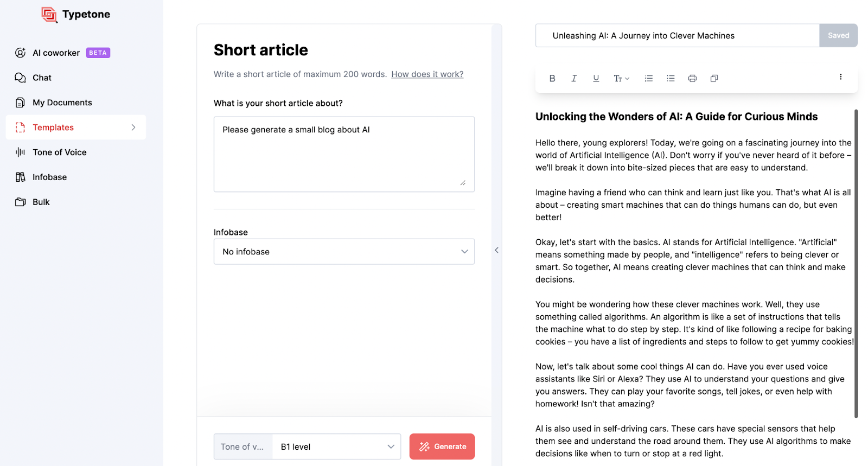
Task: Collapse the Short article panel
Action: [x=496, y=250]
